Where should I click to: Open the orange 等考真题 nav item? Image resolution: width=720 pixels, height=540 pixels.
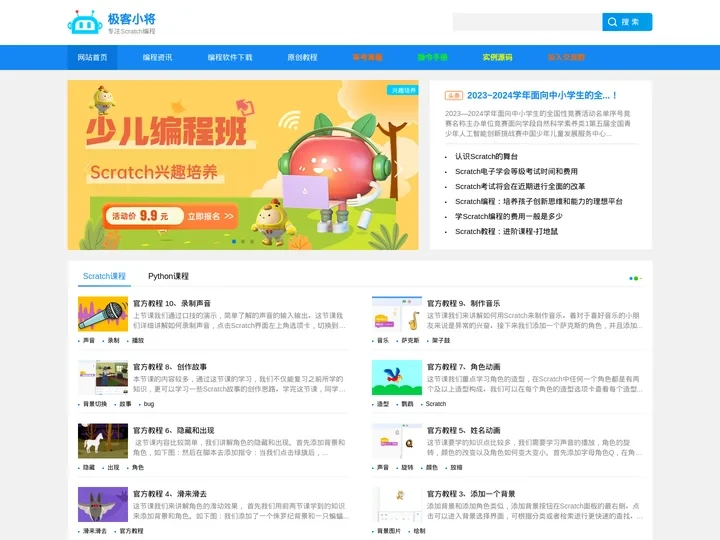tap(367, 57)
